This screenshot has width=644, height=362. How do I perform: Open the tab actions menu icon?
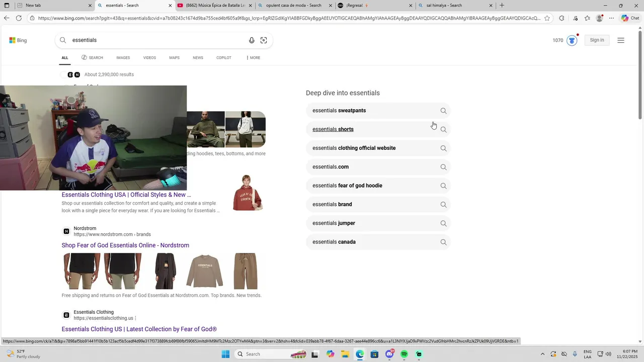point(7,6)
